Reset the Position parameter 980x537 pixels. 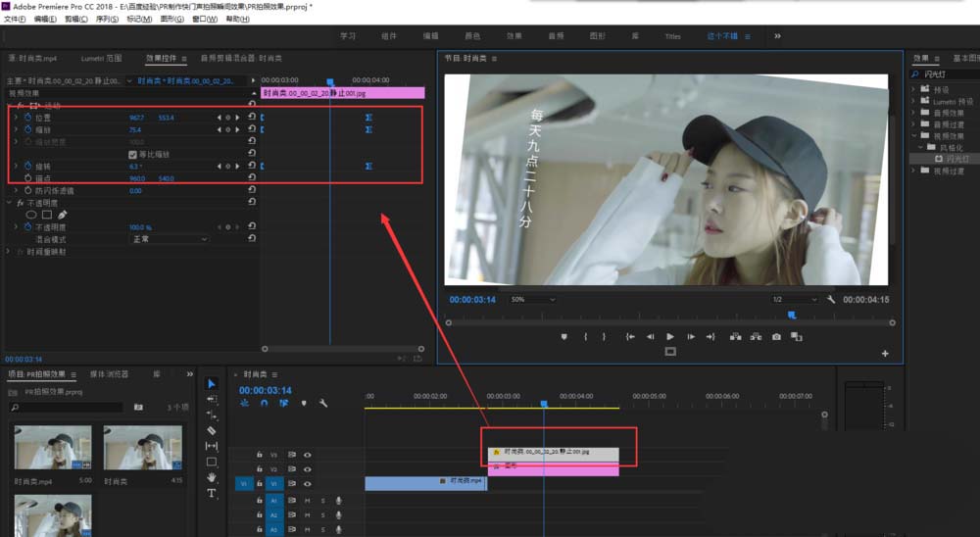tap(251, 117)
